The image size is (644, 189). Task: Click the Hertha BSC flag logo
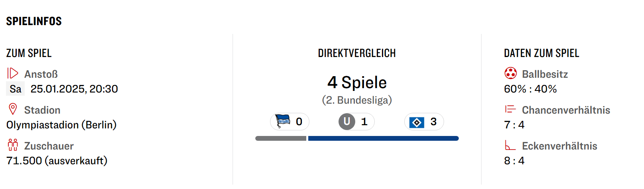click(283, 121)
